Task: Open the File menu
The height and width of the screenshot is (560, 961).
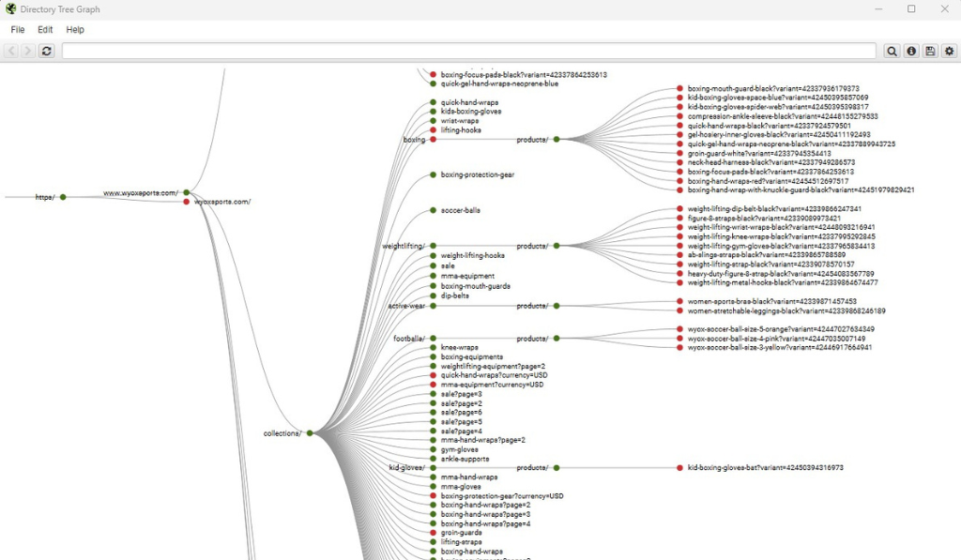Action: [x=18, y=29]
